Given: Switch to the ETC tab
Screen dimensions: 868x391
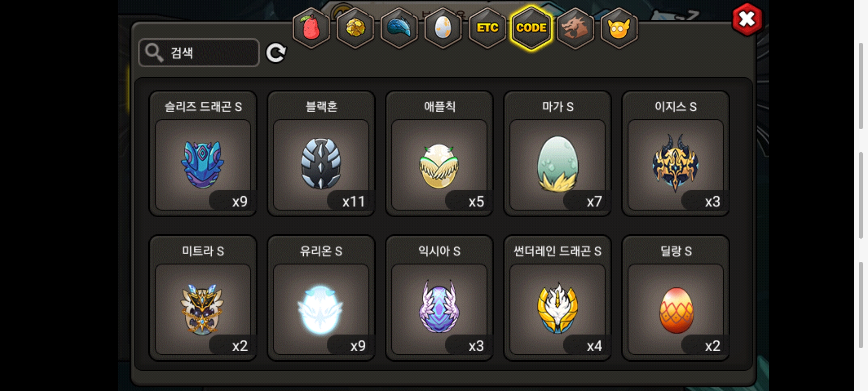Looking at the screenshot, I should point(487,28).
